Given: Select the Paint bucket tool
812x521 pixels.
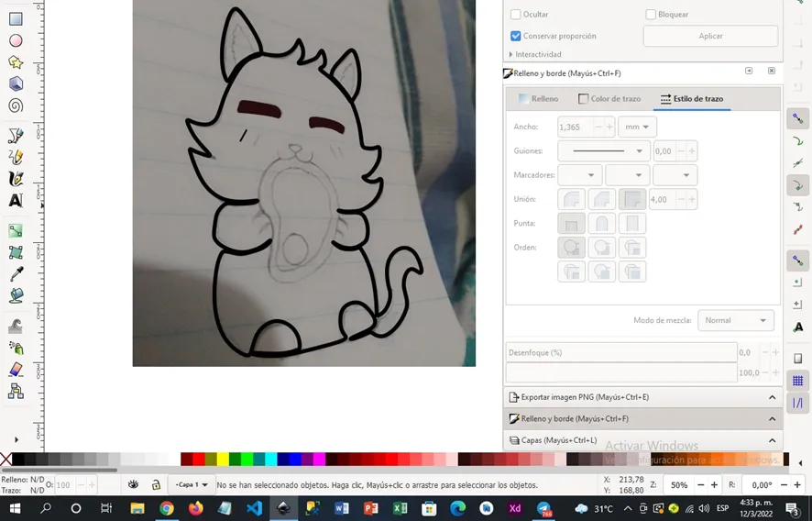Looking at the screenshot, I should coord(16,295).
